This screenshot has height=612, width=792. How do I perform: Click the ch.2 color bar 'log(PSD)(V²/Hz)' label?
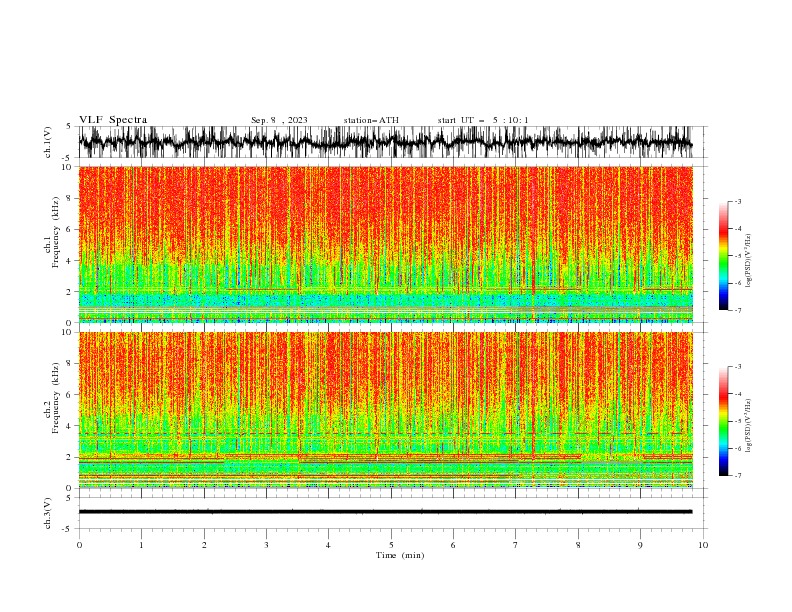[x=749, y=425]
